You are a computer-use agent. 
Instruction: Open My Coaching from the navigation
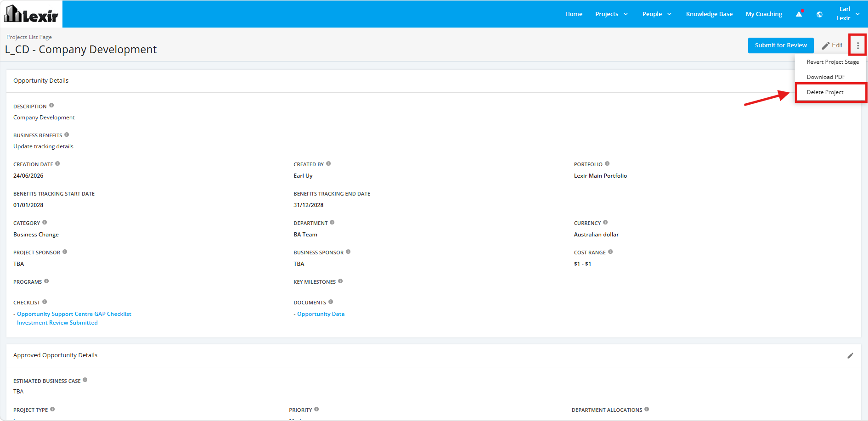[x=764, y=14]
